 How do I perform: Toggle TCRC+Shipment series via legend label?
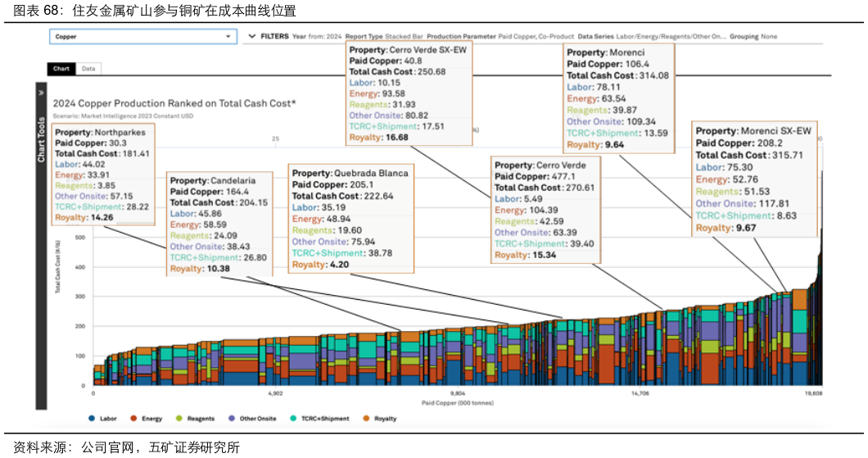click(x=326, y=419)
